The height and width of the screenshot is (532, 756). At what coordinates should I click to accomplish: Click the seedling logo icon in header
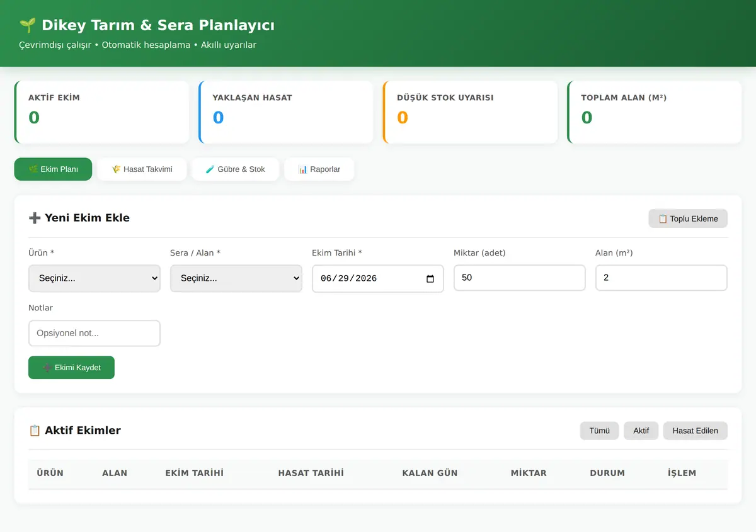(x=27, y=25)
